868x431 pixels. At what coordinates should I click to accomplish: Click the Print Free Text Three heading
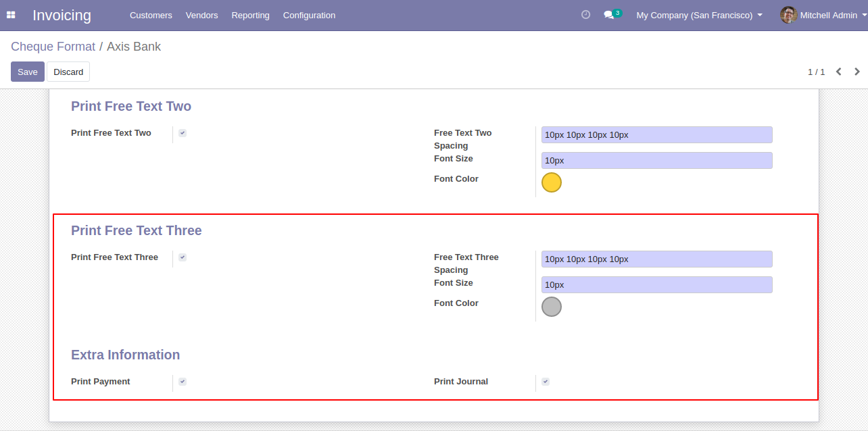point(137,230)
